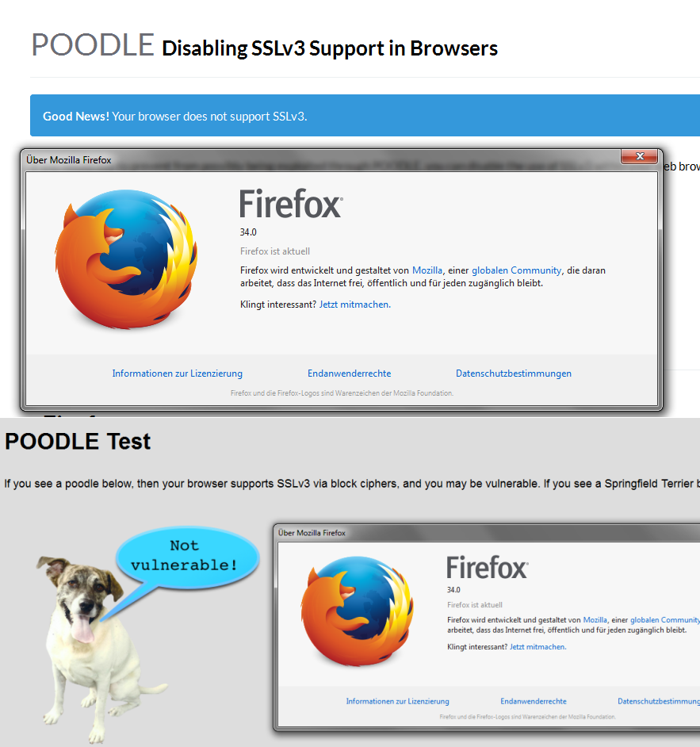Click Jetzt mitmachen link in lower dialog
Screen dimensions: 700x747
coord(537,647)
